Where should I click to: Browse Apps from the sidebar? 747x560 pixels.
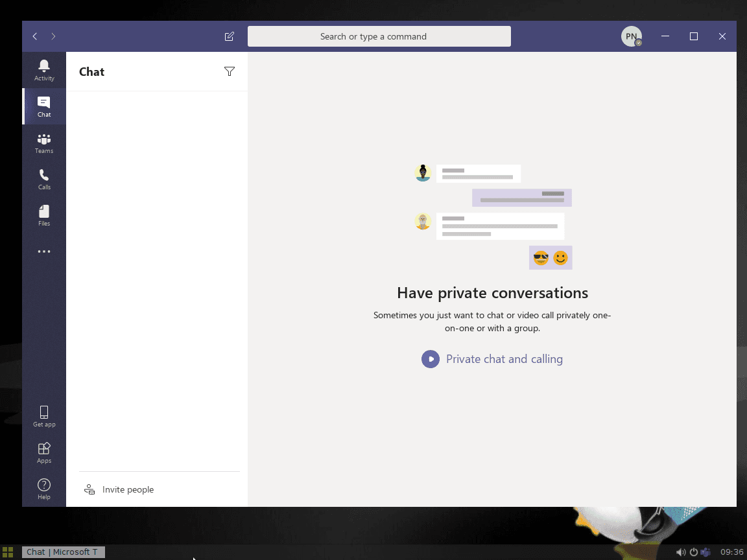43,452
